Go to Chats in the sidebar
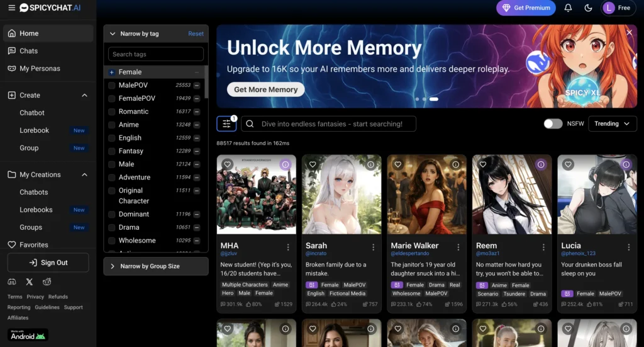This screenshot has height=347, width=644. click(x=28, y=51)
